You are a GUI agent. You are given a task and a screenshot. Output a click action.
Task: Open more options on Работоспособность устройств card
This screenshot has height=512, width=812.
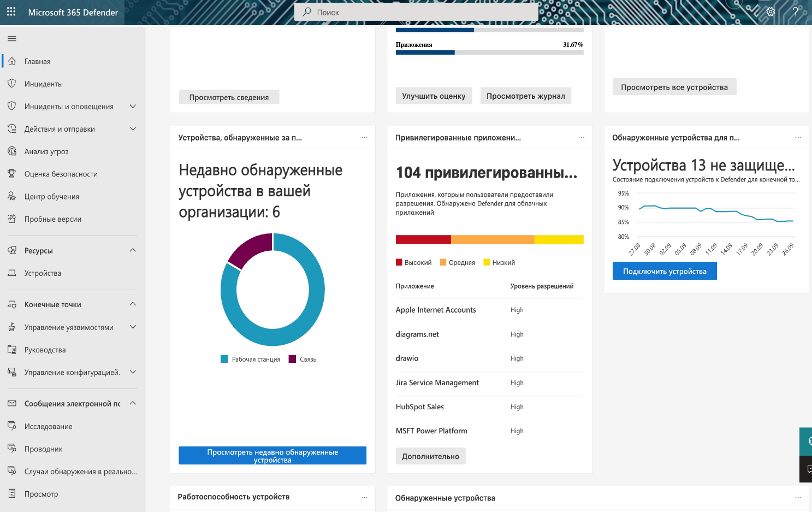(364, 497)
